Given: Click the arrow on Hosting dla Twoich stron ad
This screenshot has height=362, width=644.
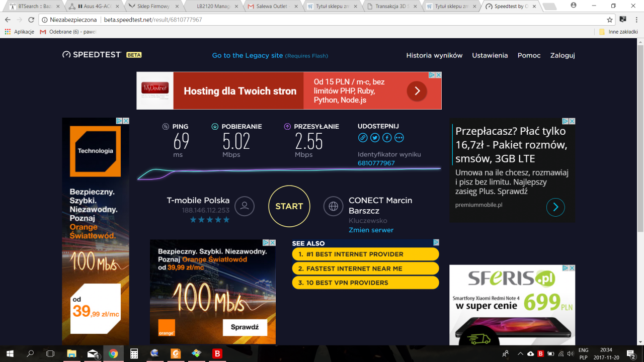Looking at the screenshot, I should (x=417, y=91).
